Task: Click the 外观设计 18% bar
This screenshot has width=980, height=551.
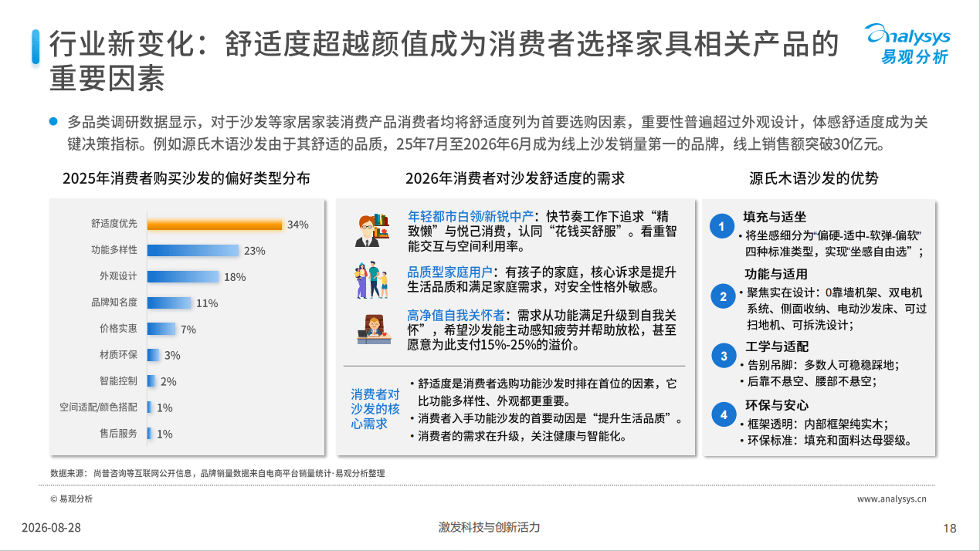Action: click(x=183, y=276)
